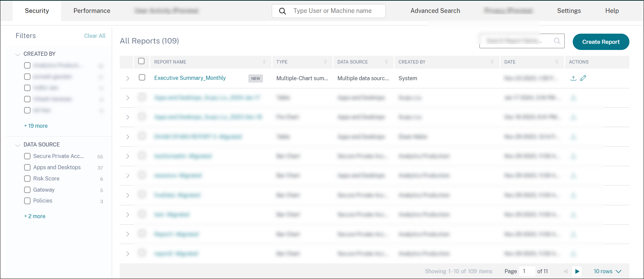Switch to the Performance tab
644x279 pixels.
click(92, 11)
